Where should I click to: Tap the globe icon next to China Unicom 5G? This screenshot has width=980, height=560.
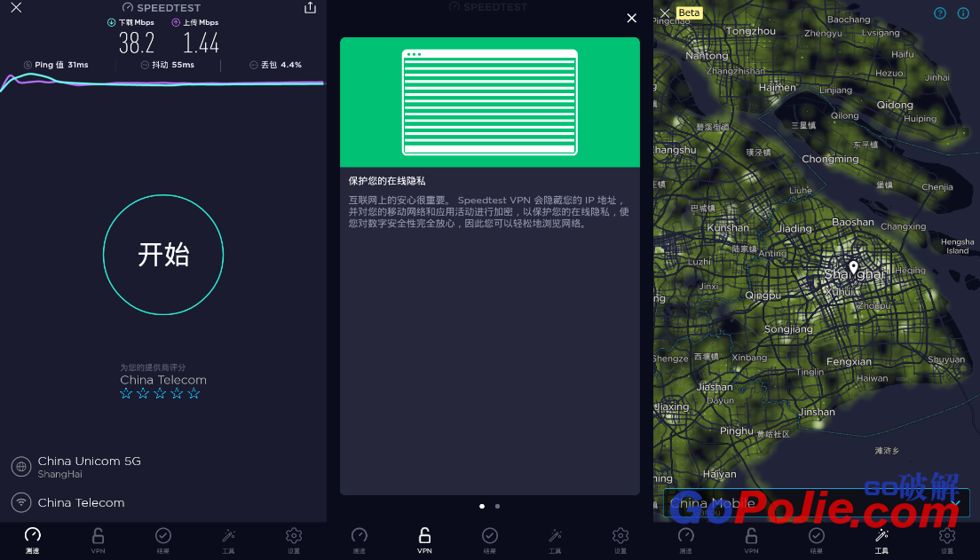pyautogui.click(x=21, y=467)
